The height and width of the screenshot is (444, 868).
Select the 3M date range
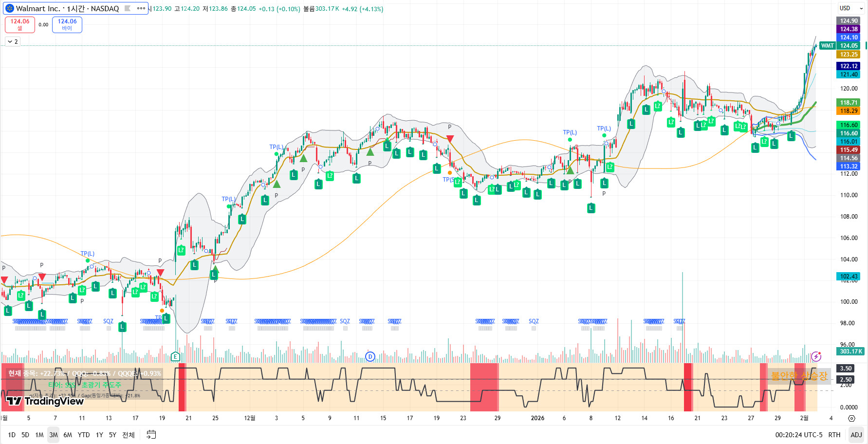[x=54, y=435]
